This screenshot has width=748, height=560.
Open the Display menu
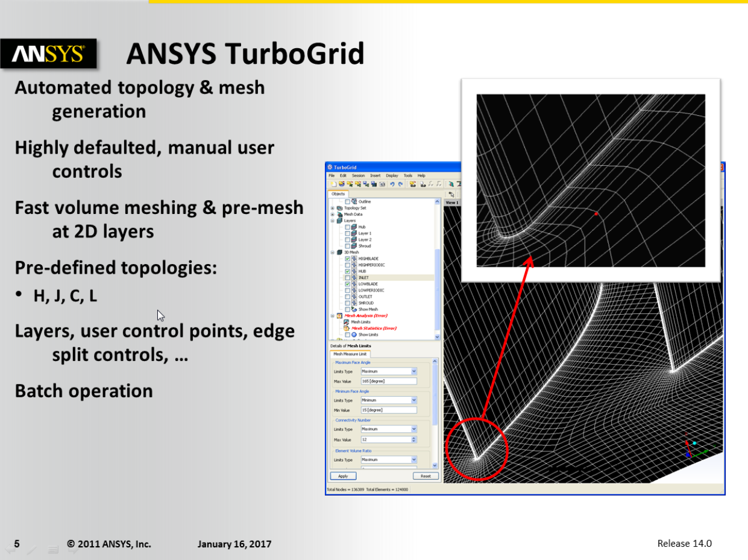coord(392,175)
